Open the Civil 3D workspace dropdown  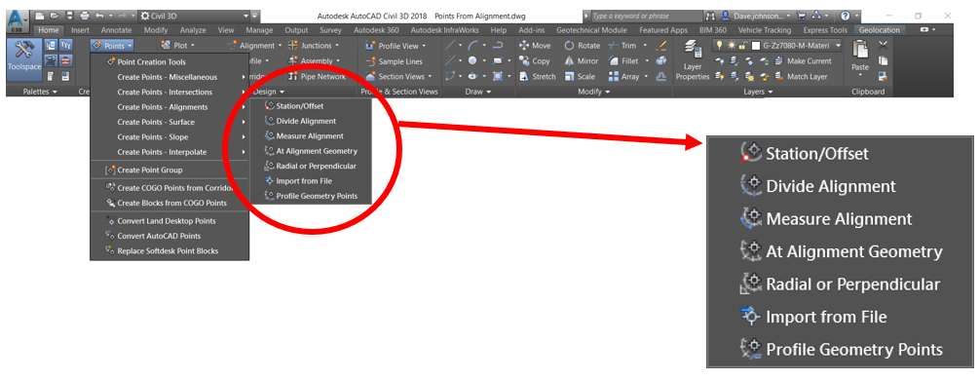[x=196, y=15]
